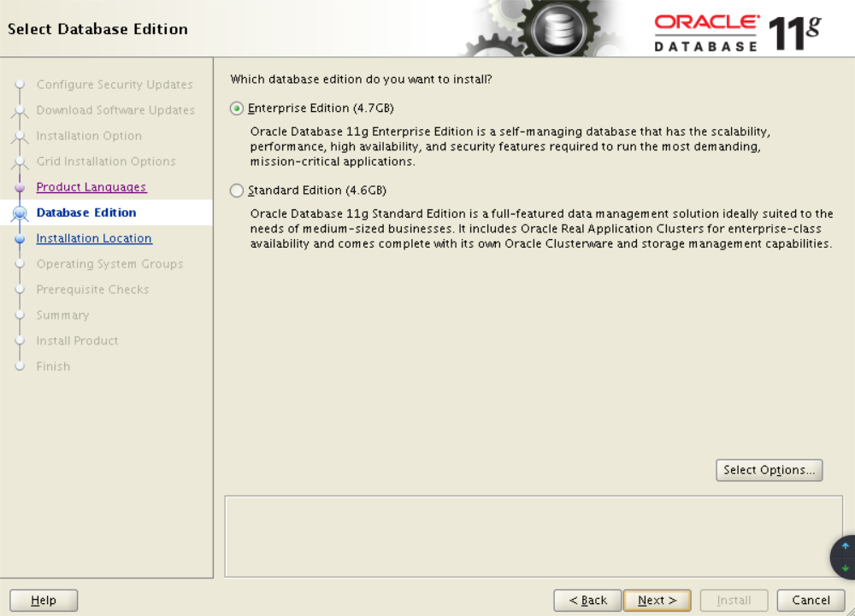
Task: Click Standard Edition description text
Action: click(x=541, y=229)
